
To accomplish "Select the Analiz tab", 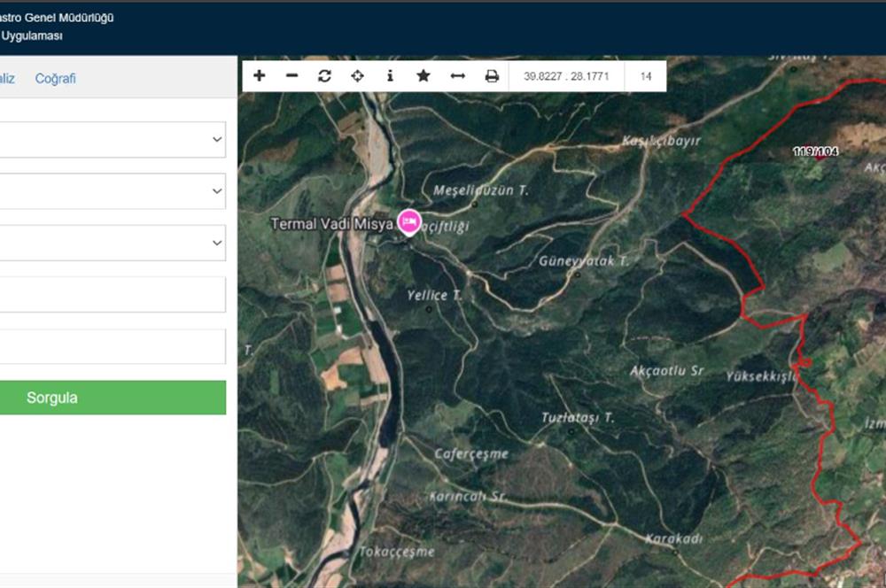I will (7, 78).
